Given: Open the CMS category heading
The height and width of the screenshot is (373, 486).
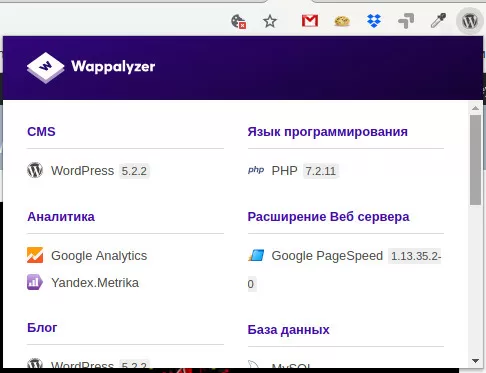Looking at the screenshot, I should pos(41,132).
